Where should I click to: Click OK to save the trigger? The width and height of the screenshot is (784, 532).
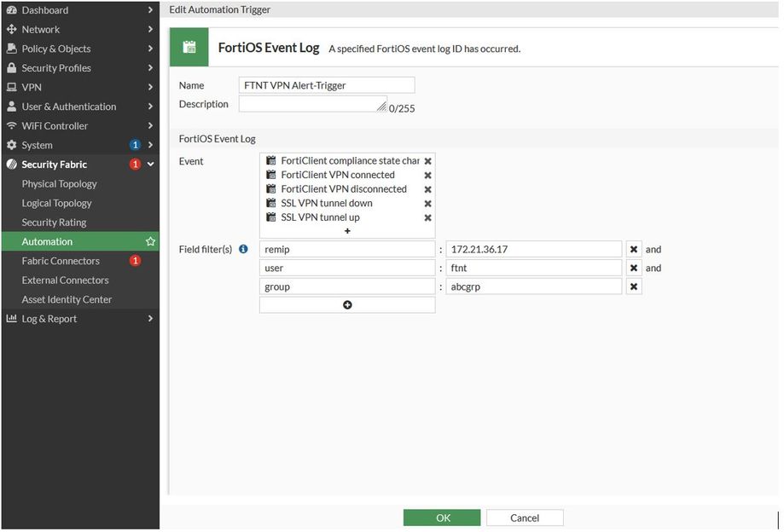pos(442,518)
